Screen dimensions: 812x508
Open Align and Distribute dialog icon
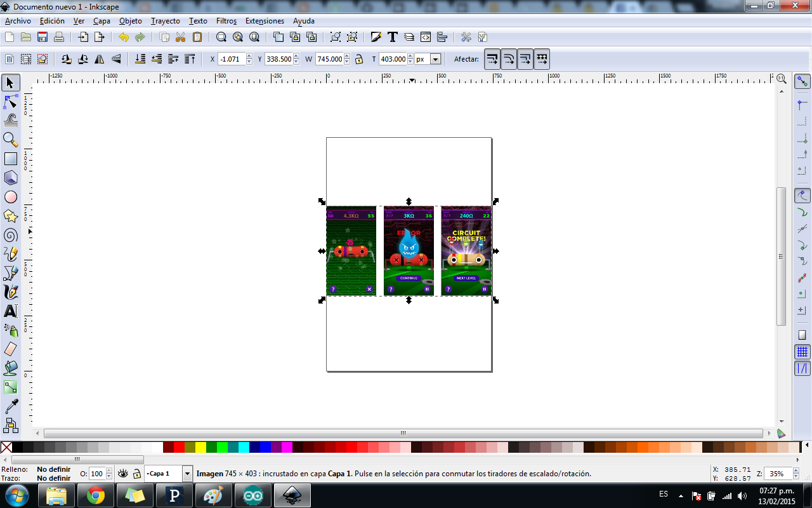point(442,37)
